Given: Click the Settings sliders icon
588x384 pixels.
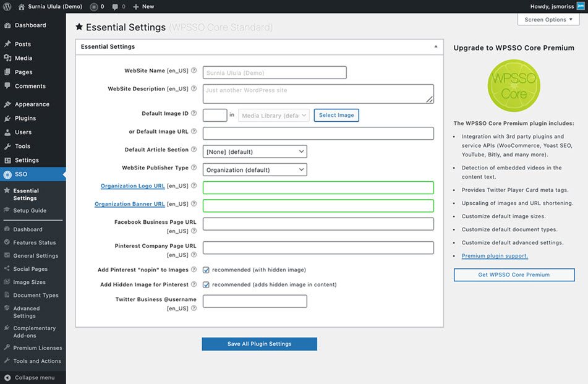Looking at the screenshot, I should (x=7, y=160).
